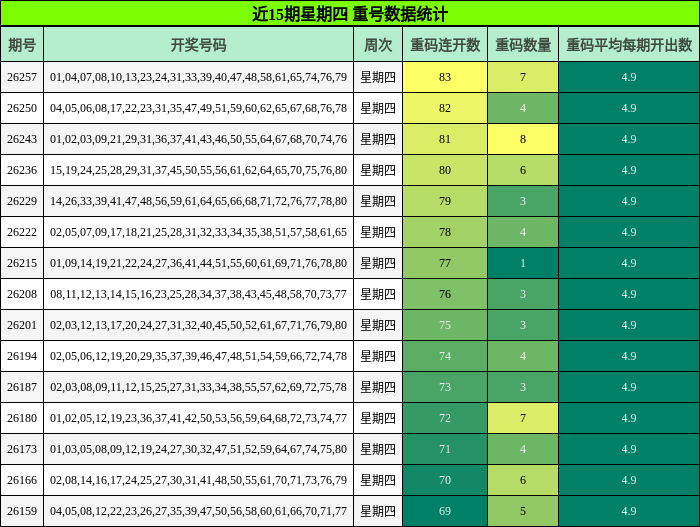Click the repeat-run cell with value 75
This screenshot has height=527, width=700.
point(445,325)
